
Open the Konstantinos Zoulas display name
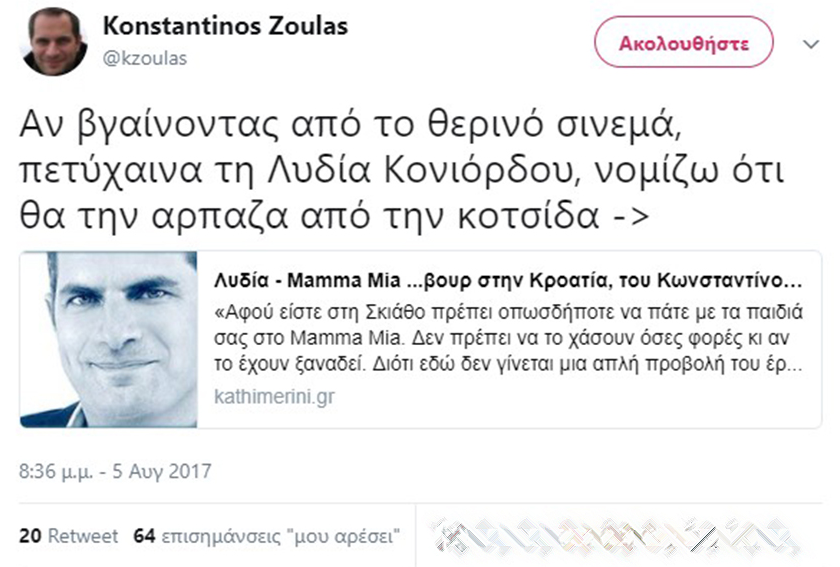point(226,26)
